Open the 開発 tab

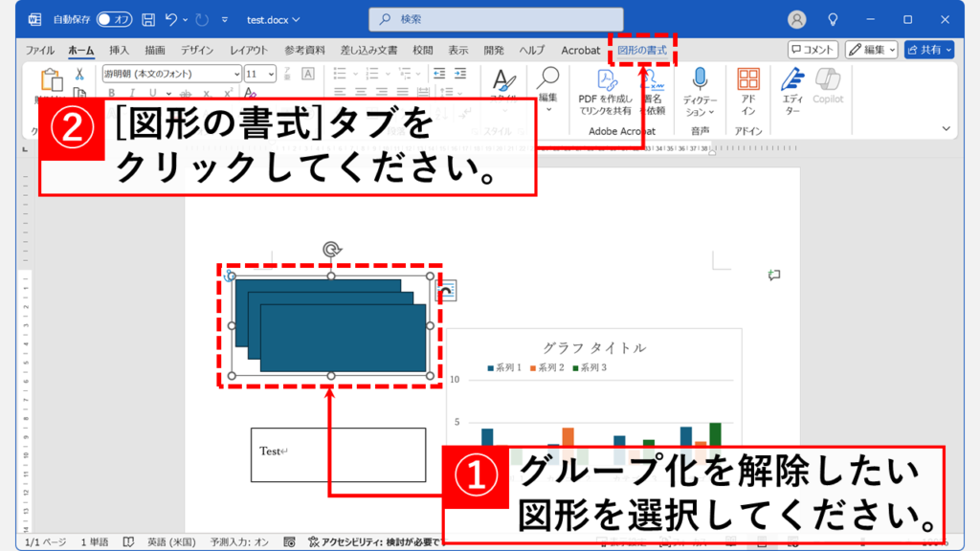[494, 50]
